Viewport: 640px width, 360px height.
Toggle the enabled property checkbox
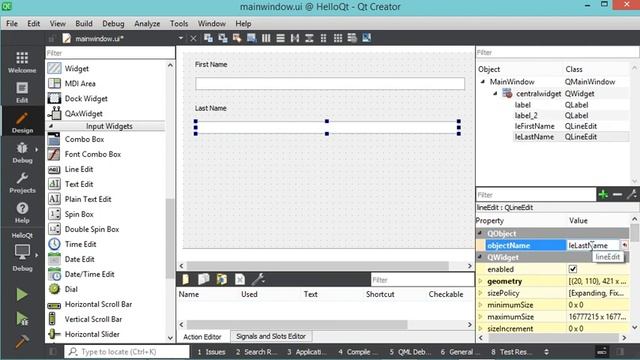(573, 269)
